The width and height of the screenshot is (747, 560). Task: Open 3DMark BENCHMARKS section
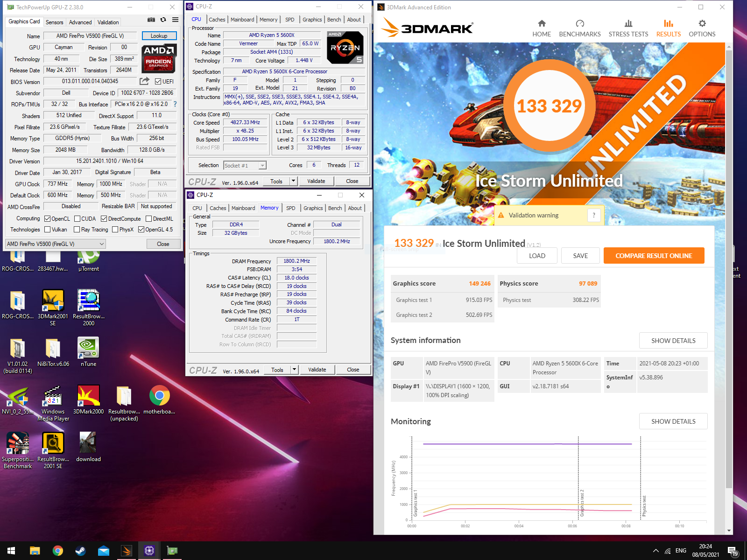tap(580, 28)
